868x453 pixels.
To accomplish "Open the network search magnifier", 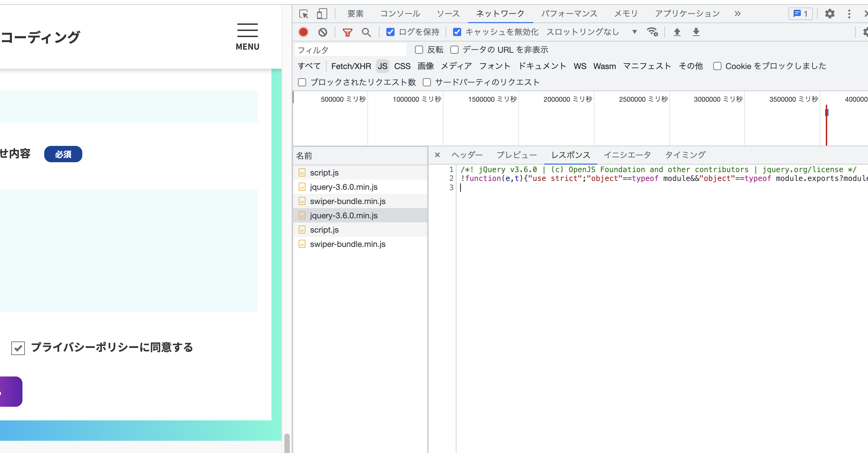I will [366, 32].
